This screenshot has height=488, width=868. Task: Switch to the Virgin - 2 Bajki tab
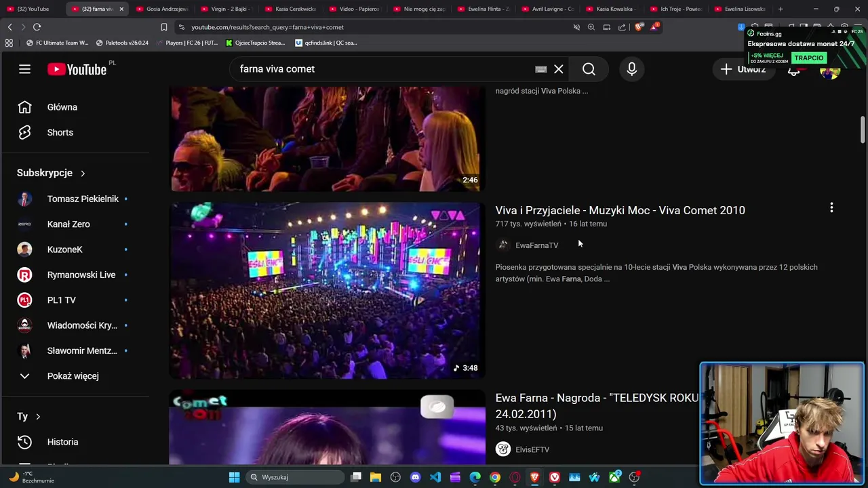(x=226, y=9)
